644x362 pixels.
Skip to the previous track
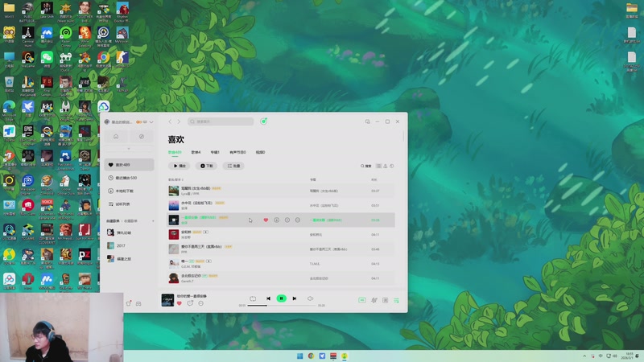(268, 298)
